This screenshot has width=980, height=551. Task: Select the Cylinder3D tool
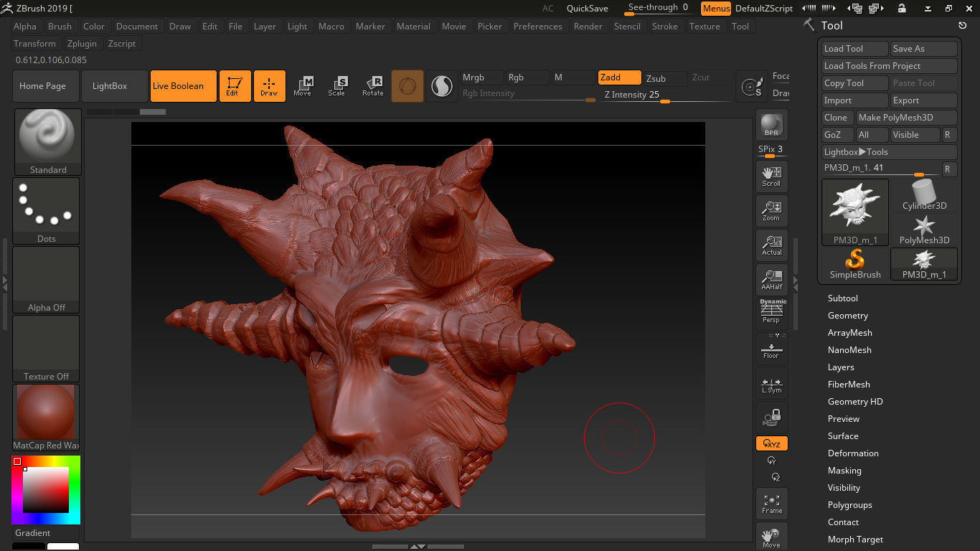[924, 195]
